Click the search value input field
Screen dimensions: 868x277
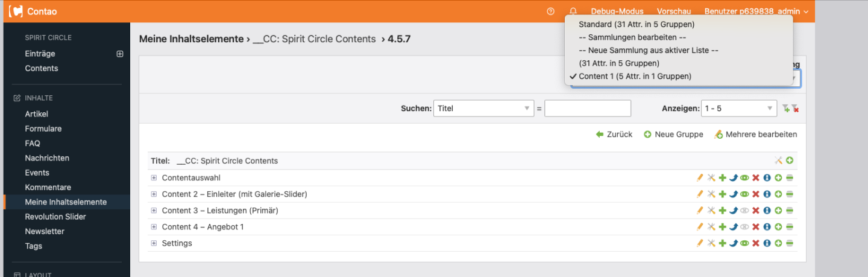588,109
